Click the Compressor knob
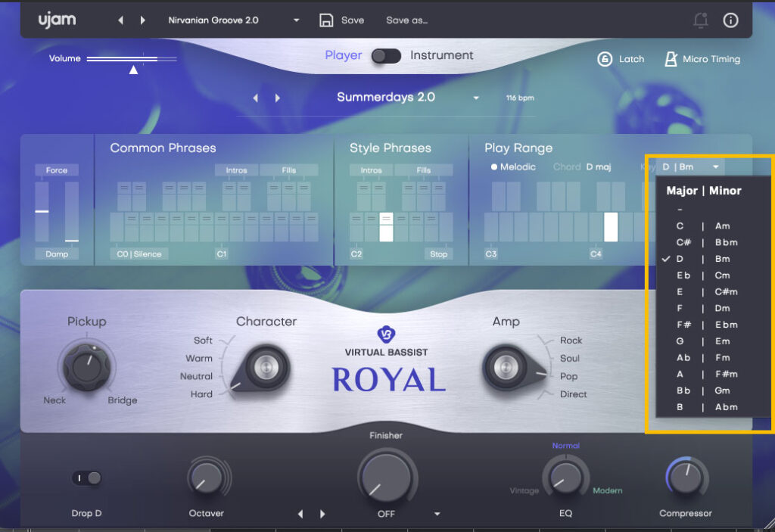This screenshot has height=532, width=775. pyautogui.click(x=686, y=477)
